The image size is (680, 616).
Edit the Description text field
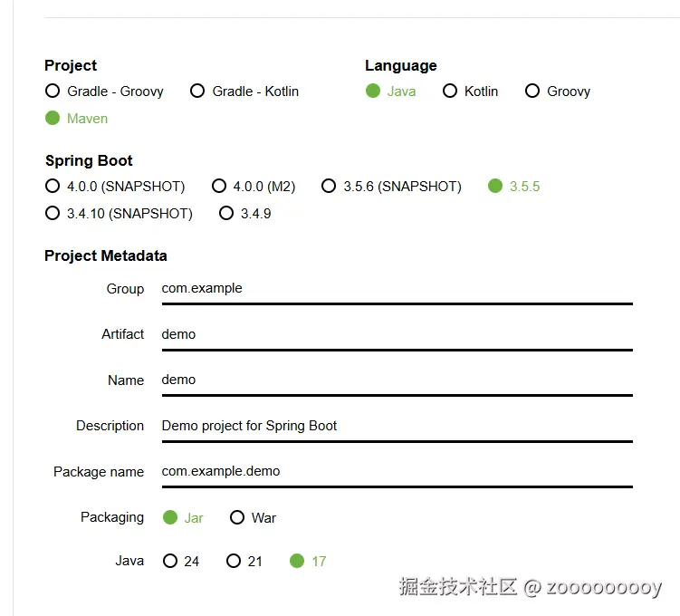[396, 426]
